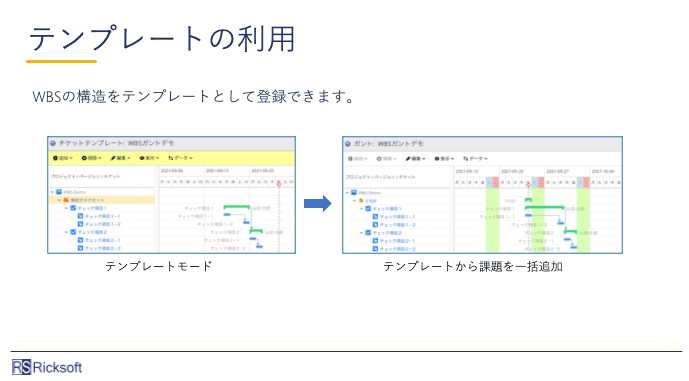This screenshot has width=689, height=381.
Task: Click the task icon beside チェック項目2 in Gantt panel
Action: pos(368,233)
